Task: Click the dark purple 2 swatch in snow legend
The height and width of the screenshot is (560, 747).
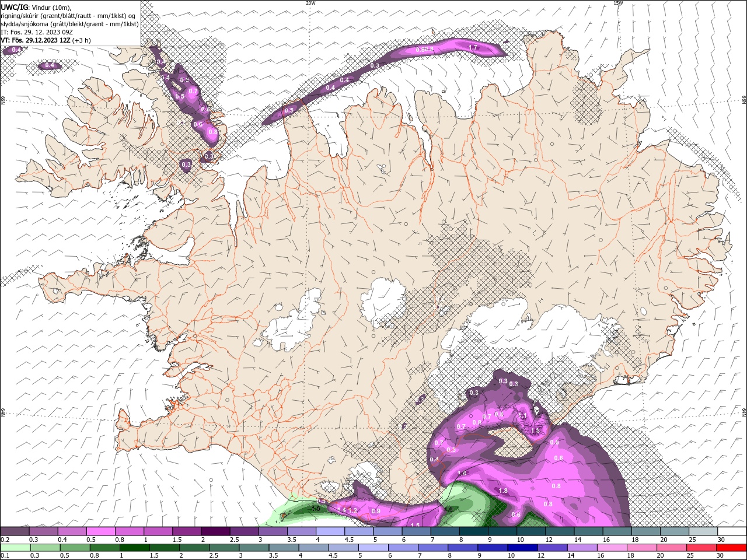Action: click(x=215, y=531)
